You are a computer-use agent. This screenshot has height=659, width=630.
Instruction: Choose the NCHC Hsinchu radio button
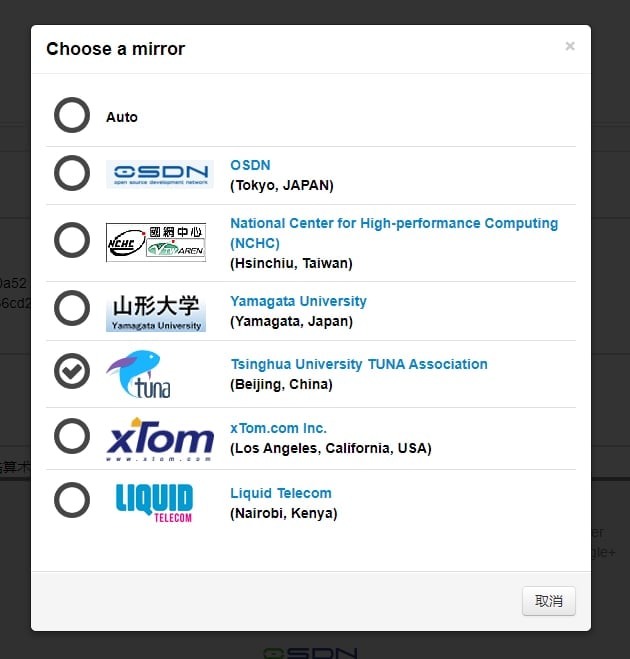72,241
